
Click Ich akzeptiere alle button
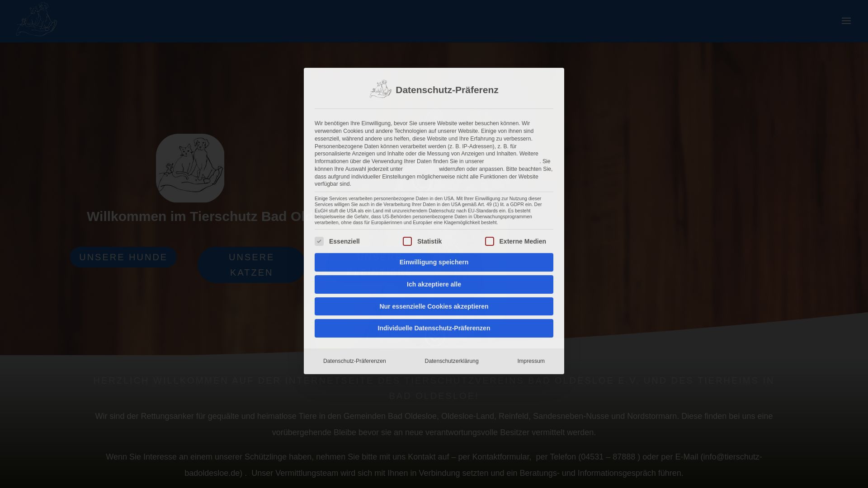coord(434,284)
